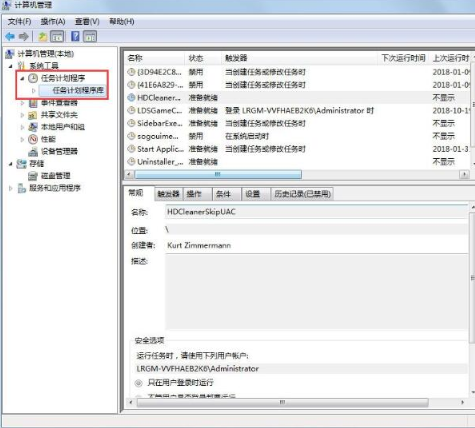
Task: Click the Up one level folder icon
Action: (42, 36)
